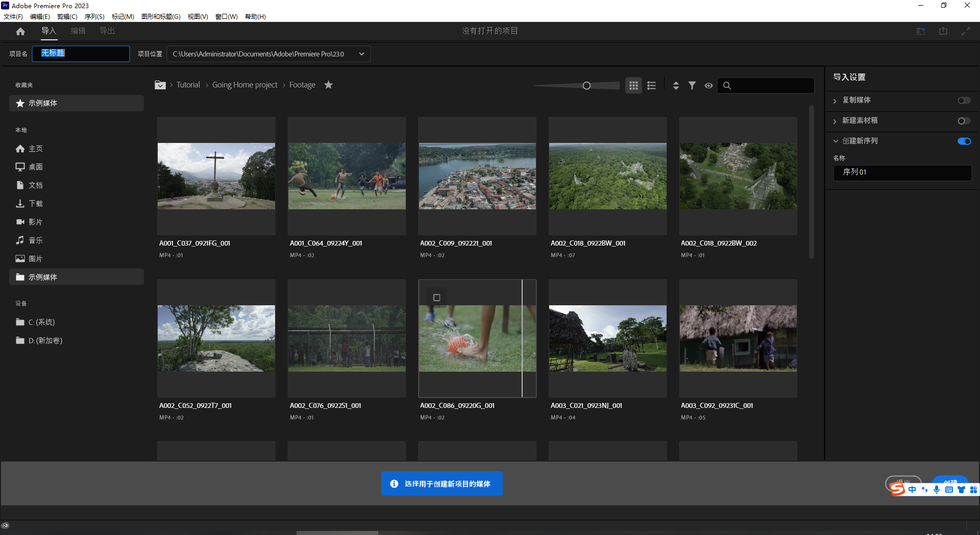
Task: Toggle 复制媒体 switch
Action: point(964,101)
